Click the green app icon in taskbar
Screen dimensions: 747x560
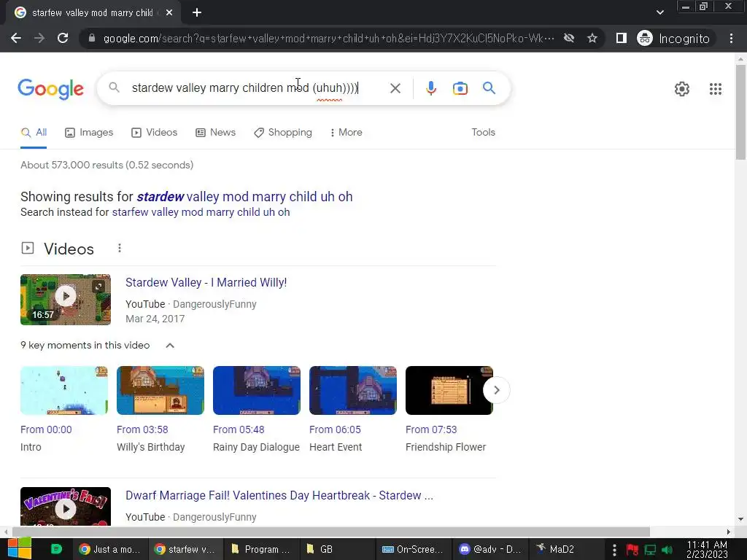coord(56,549)
